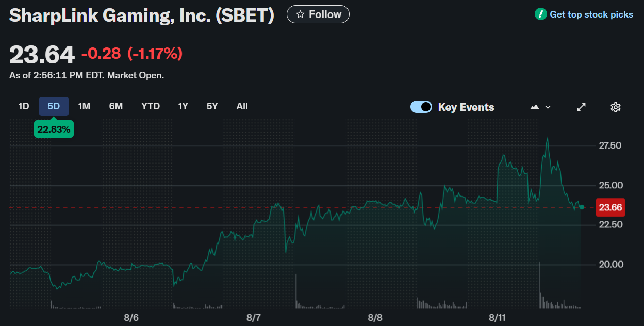Expand chart to full screen
This screenshot has height=326, width=644.
(581, 107)
